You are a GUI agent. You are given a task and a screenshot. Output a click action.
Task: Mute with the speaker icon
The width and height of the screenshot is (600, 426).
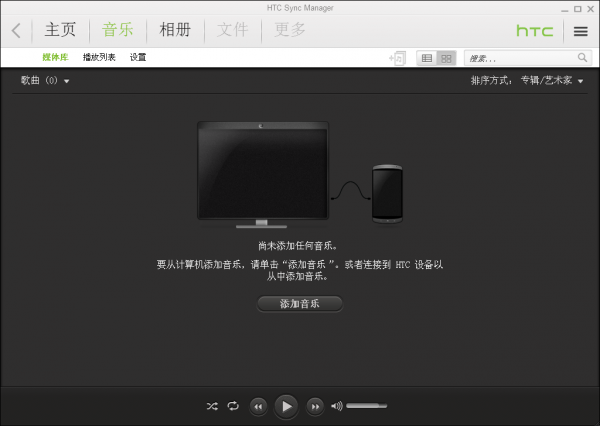(x=337, y=406)
